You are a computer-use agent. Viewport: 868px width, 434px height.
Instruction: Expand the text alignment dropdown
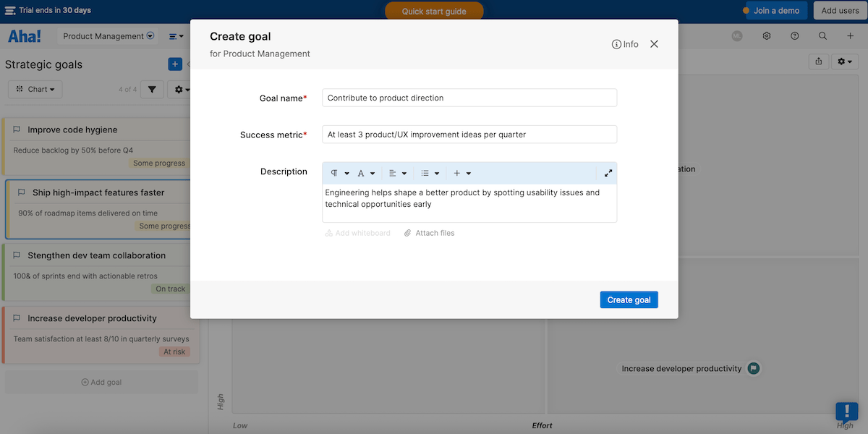tap(397, 174)
